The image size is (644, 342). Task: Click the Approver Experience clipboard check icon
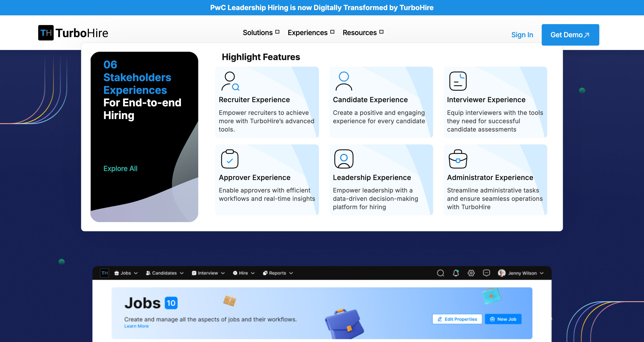tap(230, 159)
